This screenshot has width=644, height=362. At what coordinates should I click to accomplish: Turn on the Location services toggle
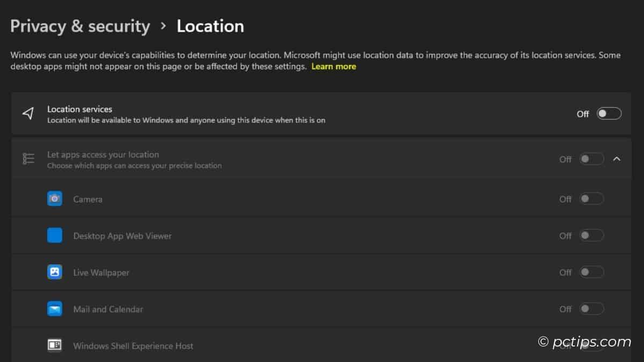[x=609, y=114]
